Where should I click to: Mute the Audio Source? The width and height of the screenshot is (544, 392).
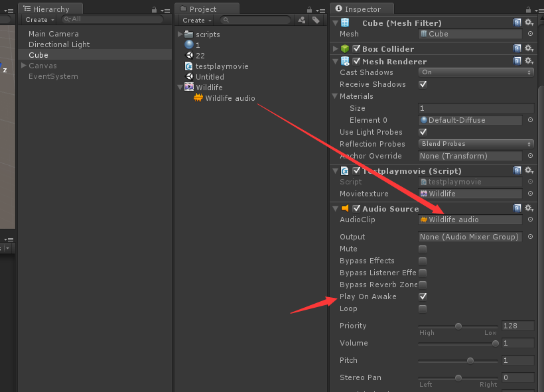423,249
